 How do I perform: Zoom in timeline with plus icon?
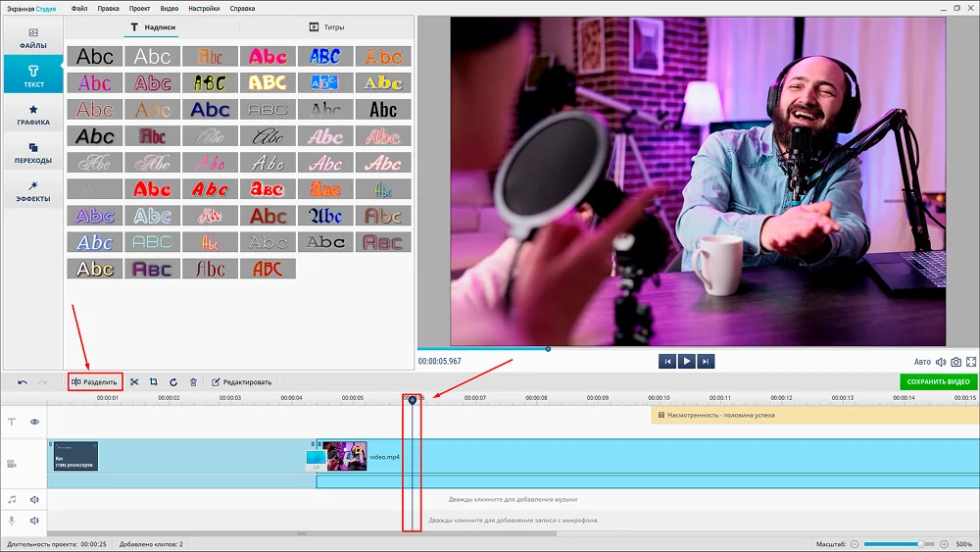944,544
